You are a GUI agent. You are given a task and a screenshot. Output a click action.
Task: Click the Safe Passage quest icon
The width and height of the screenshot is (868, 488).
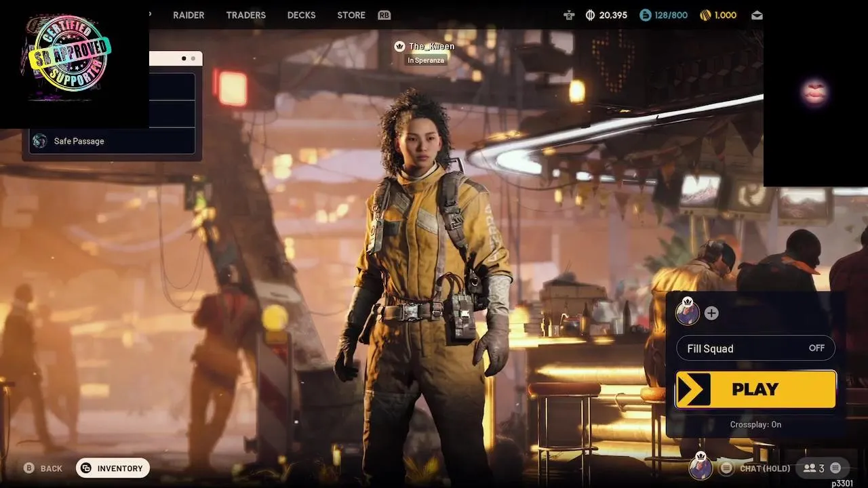40,141
